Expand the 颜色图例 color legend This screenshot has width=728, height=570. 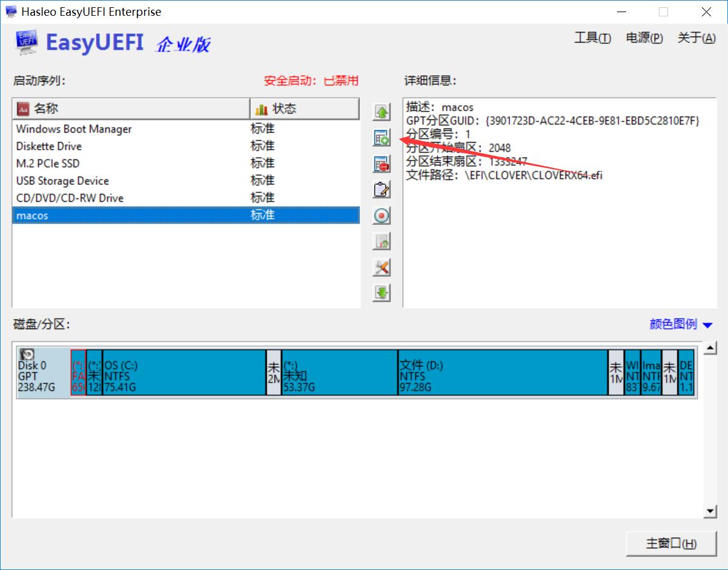click(678, 324)
